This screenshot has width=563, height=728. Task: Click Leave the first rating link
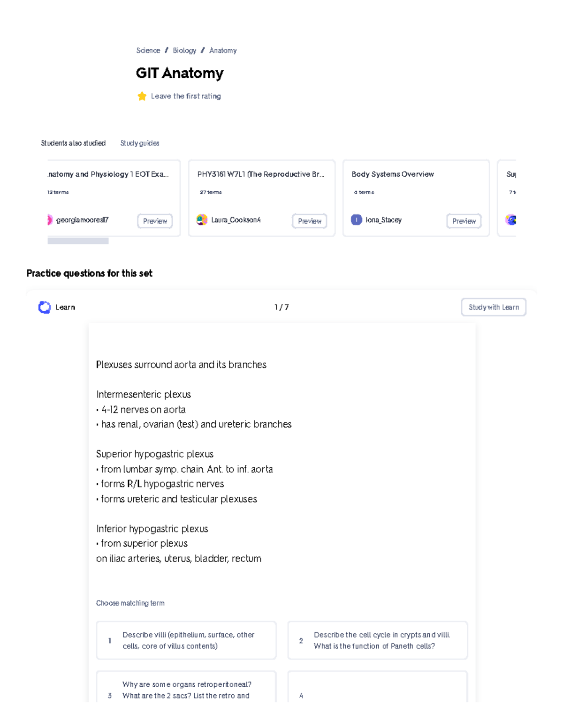[186, 96]
